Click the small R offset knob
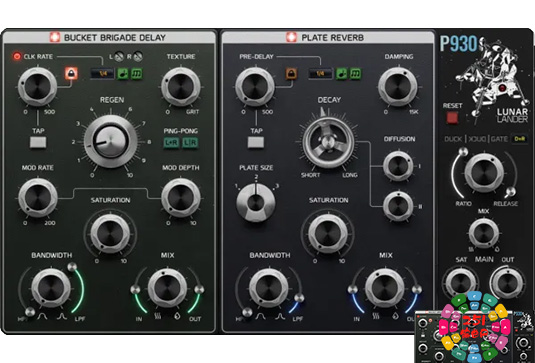 click(138, 56)
